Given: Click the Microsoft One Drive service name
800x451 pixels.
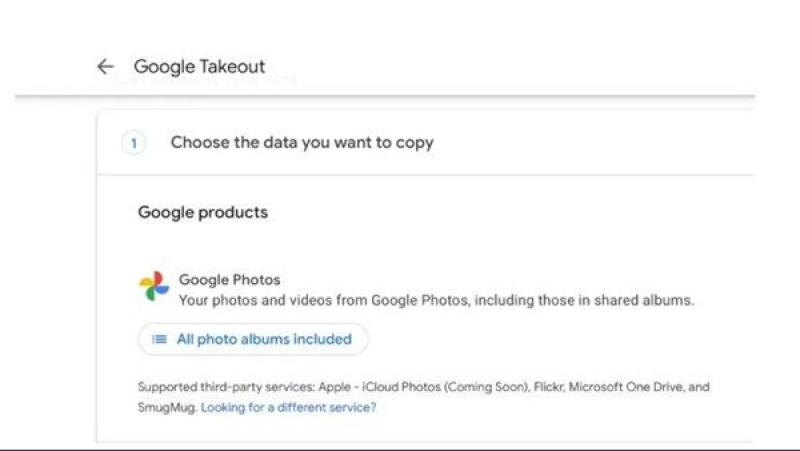Looking at the screenshot, I should [x=626, y=387].
